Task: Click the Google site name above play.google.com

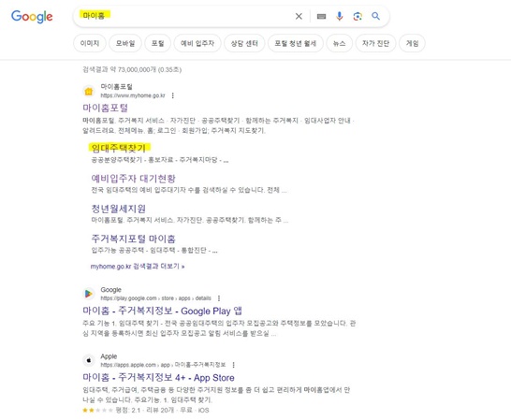Action: 110,290
